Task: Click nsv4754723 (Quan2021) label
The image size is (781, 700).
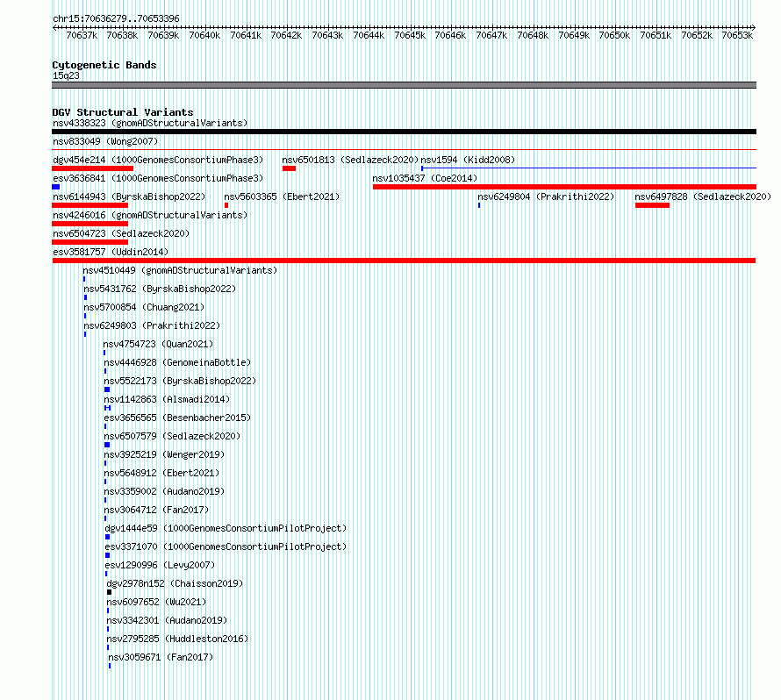Action: tap(158, 344)
